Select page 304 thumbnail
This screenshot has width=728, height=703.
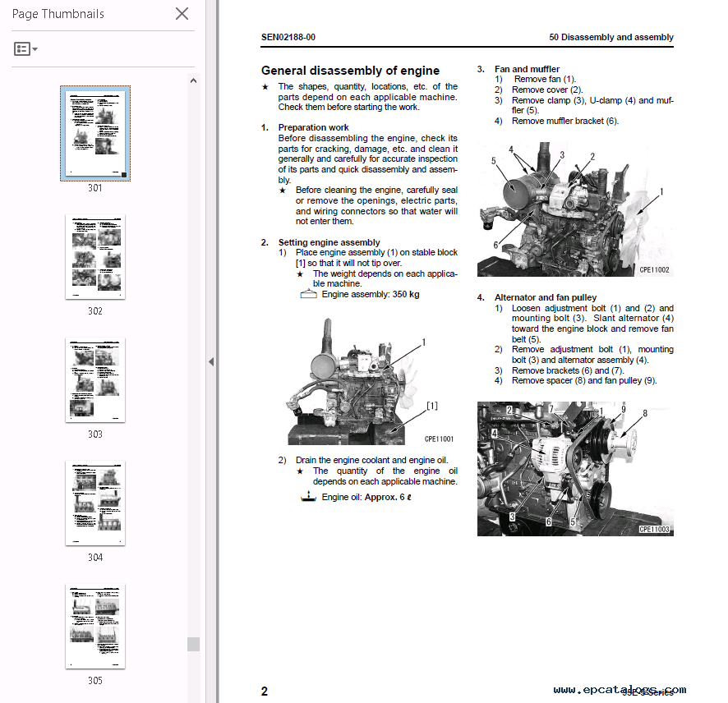[x=95, y=503]
